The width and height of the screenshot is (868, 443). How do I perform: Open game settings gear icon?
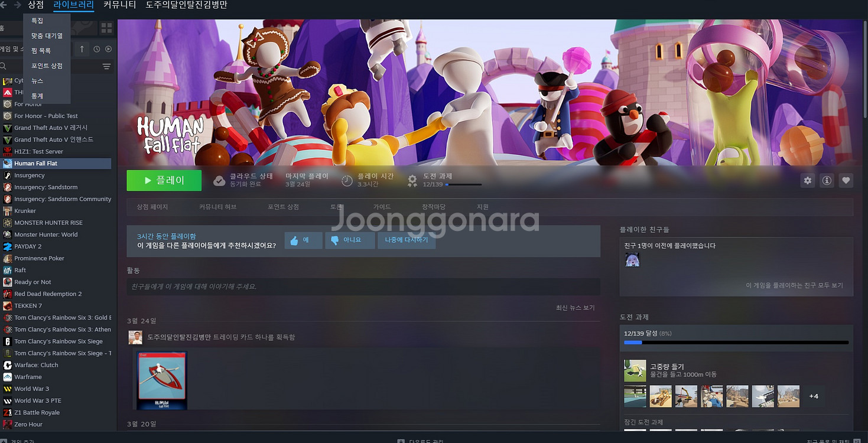click(808, 181)
